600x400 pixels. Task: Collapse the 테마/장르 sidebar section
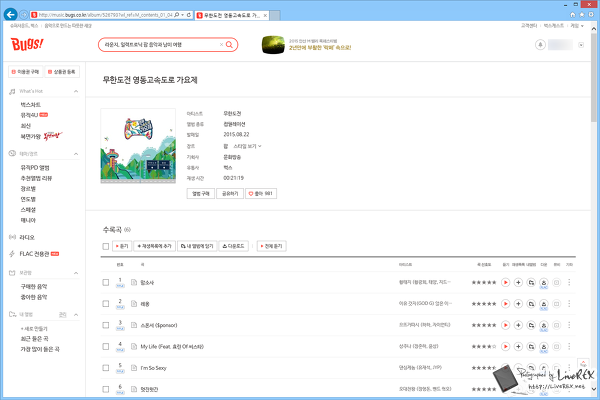76,154
